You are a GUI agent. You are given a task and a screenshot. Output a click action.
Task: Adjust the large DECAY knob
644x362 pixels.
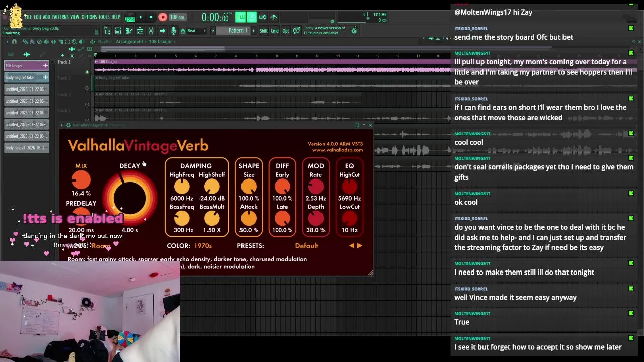[130, 198]
